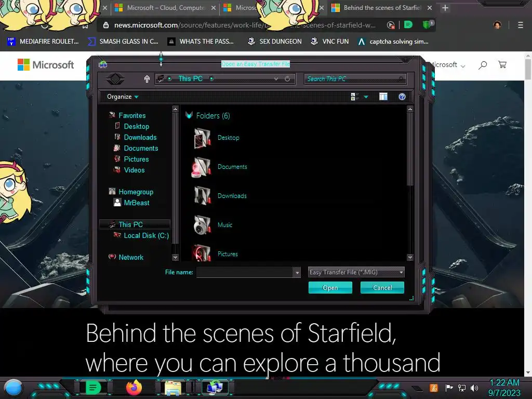
Task: Toggle the preview pane icon
Action: [x=383, y=97]
